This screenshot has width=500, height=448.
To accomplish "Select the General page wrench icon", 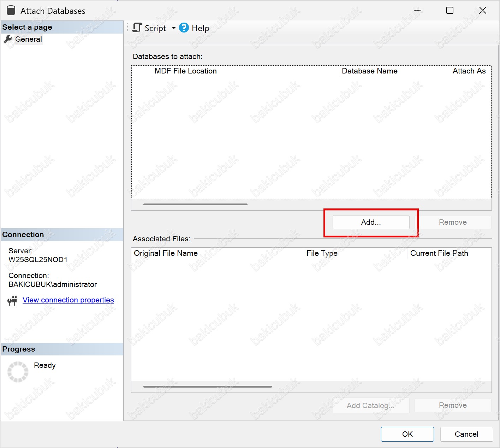I will coord(8,39).
